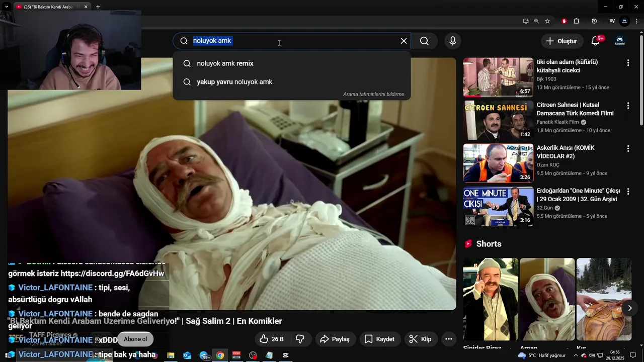Click volume speaker icon in system tray
Screen dimensions: 644x362
click(592, 355)
